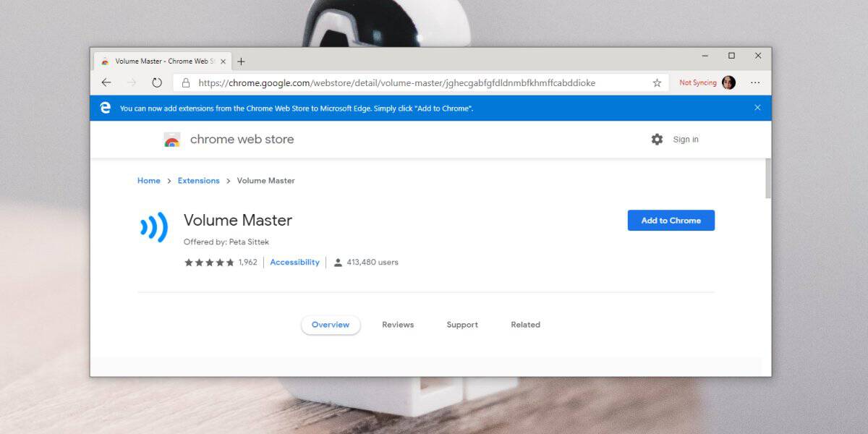This screenshot has width=868, height=434.
Task: Open the Related tab
Action: pos(525,325)
